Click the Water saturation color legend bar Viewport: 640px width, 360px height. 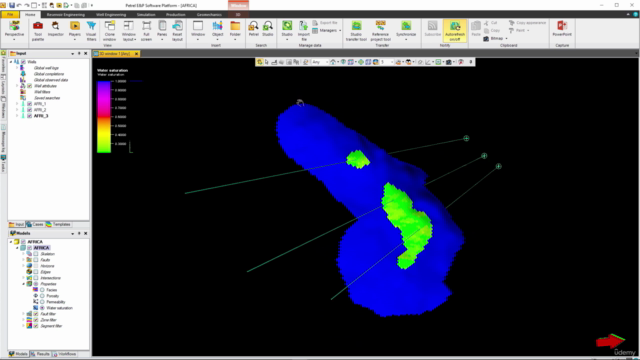104,117
